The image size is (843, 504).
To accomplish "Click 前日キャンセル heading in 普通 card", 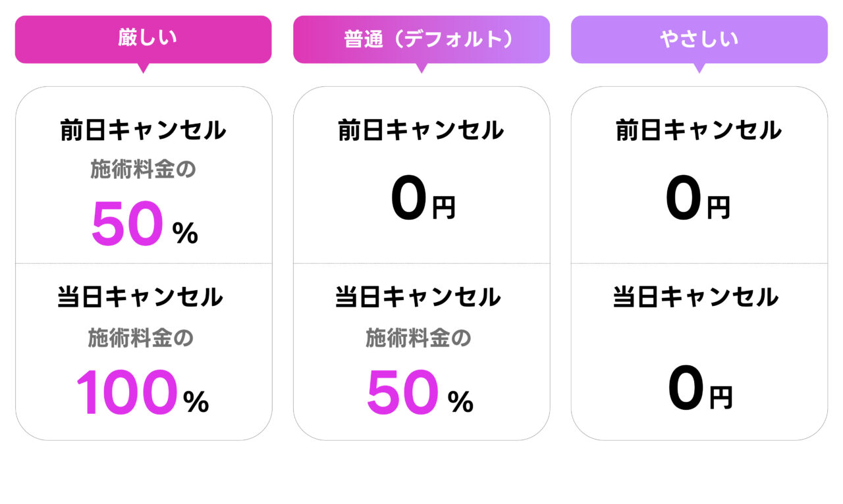I will 421,130.
